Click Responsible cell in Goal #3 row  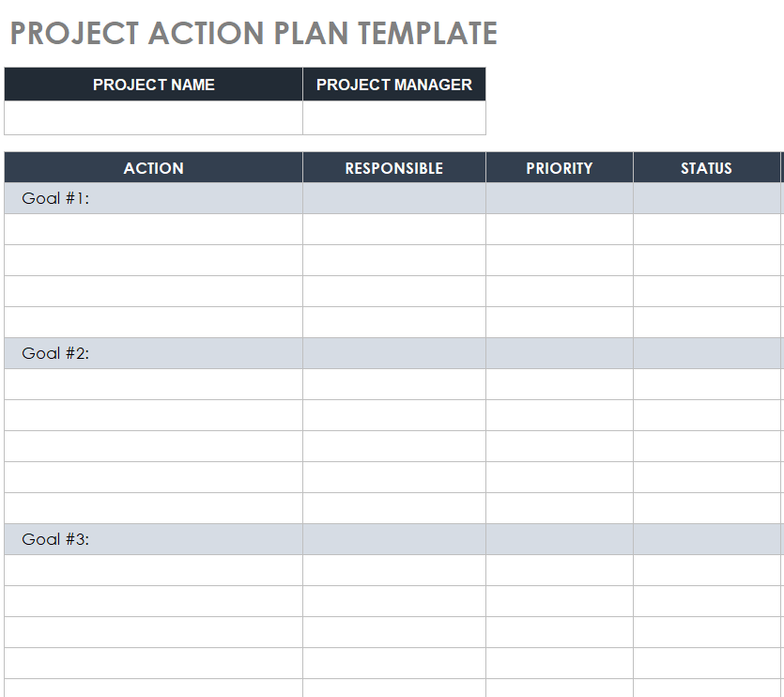[393, 539]
